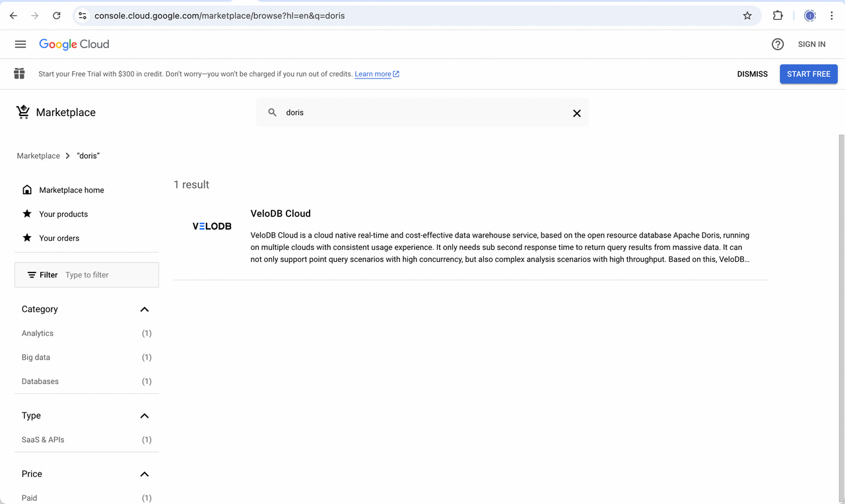
Task: Open the Help question mark icon
Action: point(777,44)
